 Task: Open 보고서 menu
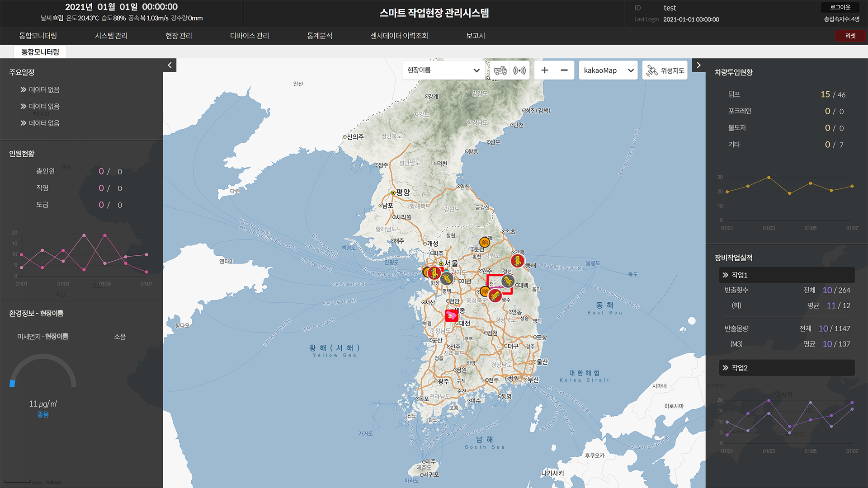pos(476,36)
